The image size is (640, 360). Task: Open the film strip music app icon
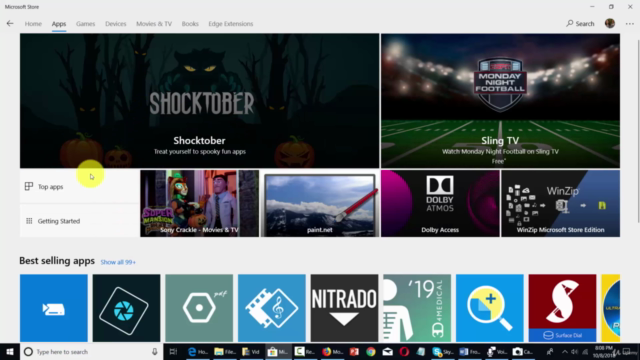tap(272, 308)
